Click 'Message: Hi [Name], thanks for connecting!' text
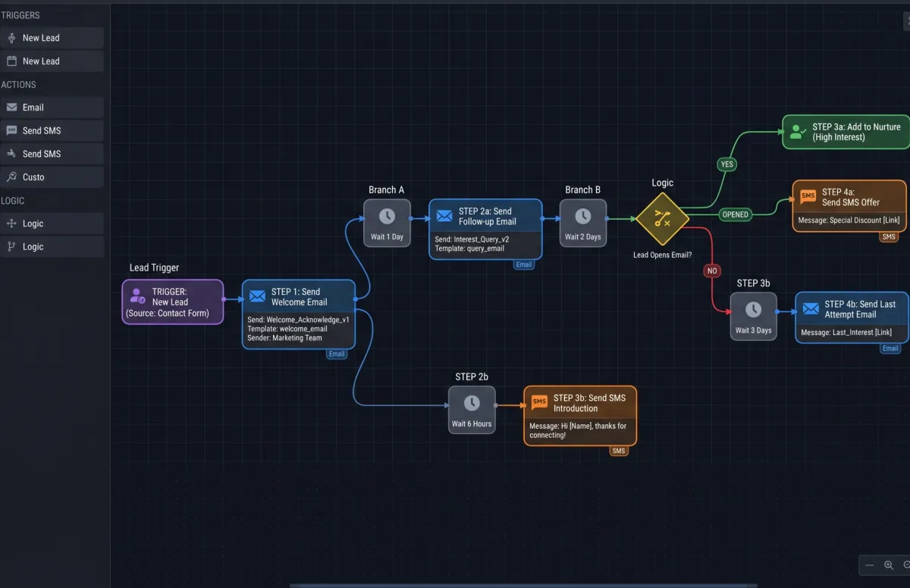Image resolution: width=910 pixels, height=588 pixels. pyautogui.click(x=578, y=430)
